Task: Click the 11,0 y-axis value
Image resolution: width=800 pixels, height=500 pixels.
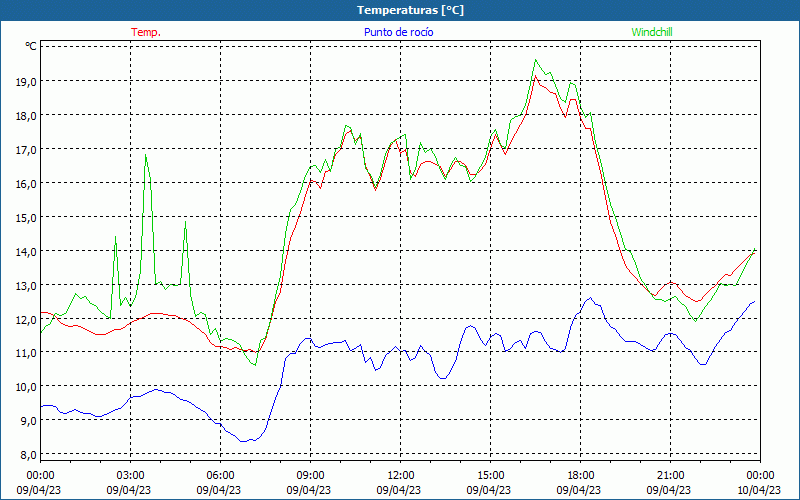Action: [26, 353]
